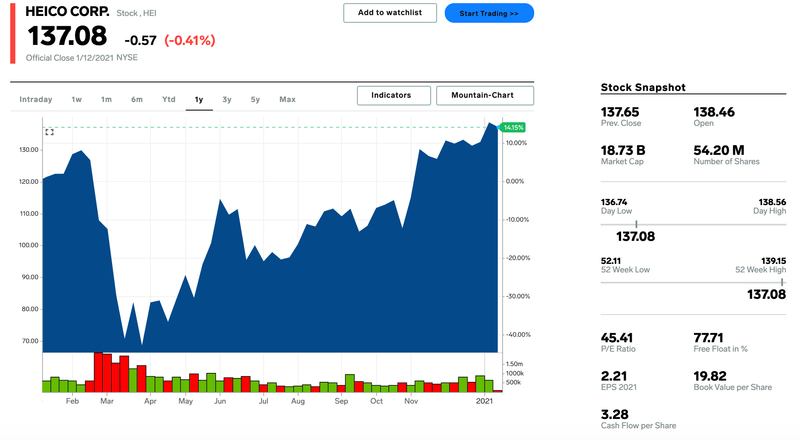Click the 18.73 B Market Cap value
Image resolution: width=800 pixels, height=440 pixels.
[623, 151]
